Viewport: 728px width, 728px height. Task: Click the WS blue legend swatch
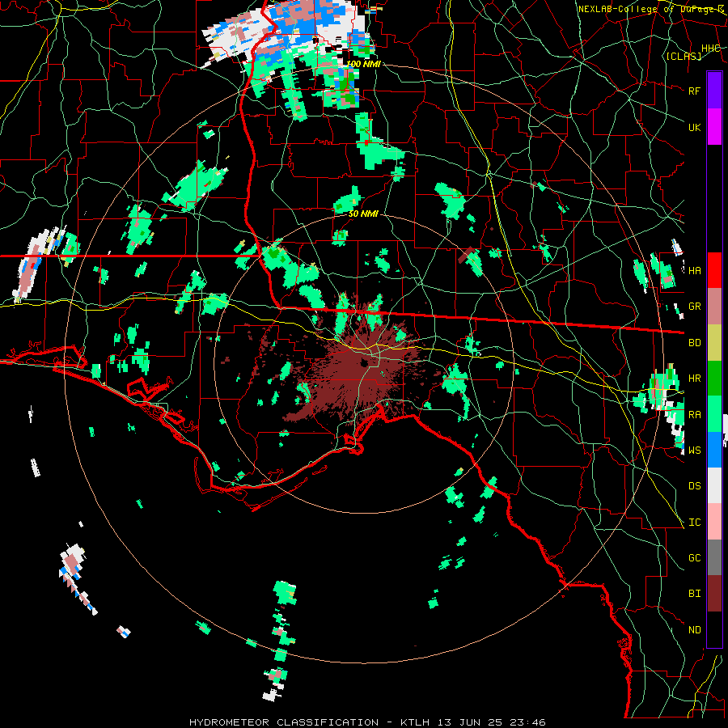click(x=714, y=450)
